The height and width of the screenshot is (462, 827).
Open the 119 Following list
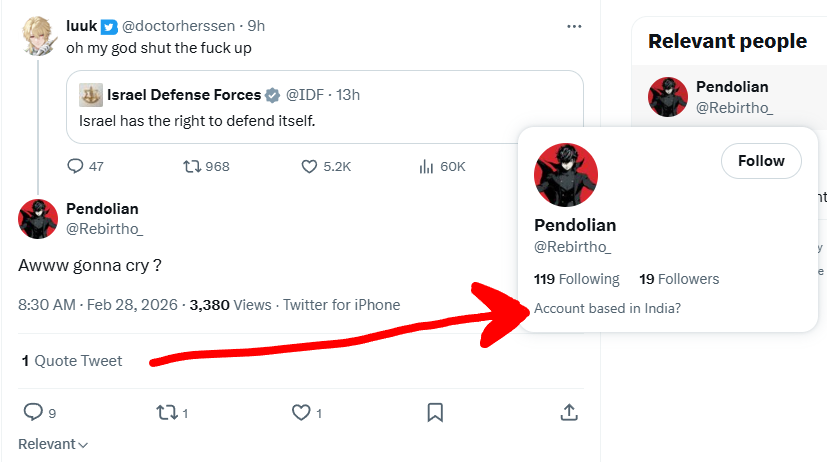tap(577, 279)
